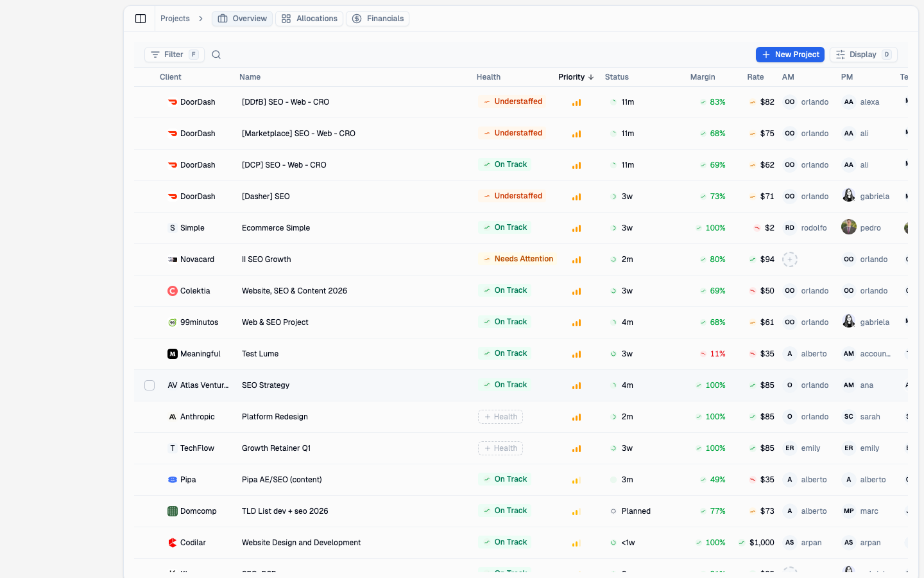Check the checkbox on the SEO Strategy row
Screen dimensions: 924x578
[150, 385]
